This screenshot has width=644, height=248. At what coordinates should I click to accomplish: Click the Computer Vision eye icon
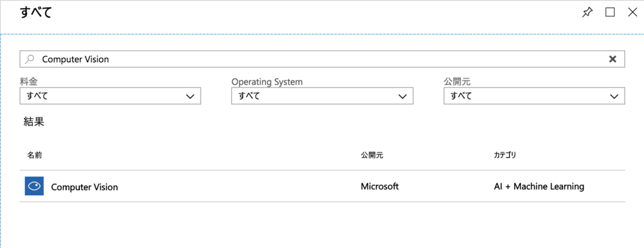[x=34, y=186]
